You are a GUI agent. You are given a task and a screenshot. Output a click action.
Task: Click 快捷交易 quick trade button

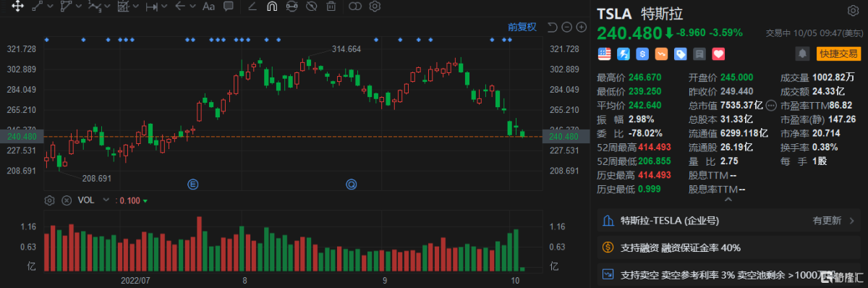click(838, 54)
